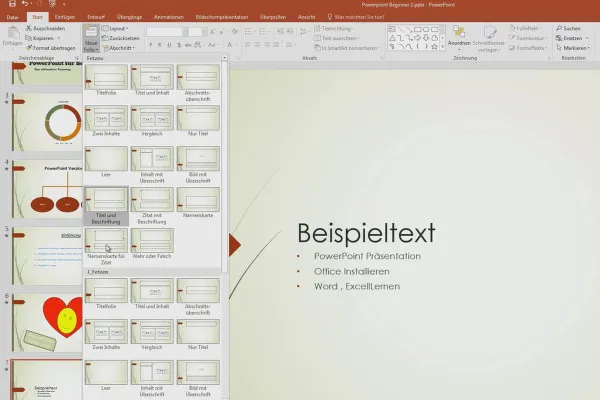Click the Save icon in title bar
This screenshot has width=600, height=400.
tap(12, 4)
